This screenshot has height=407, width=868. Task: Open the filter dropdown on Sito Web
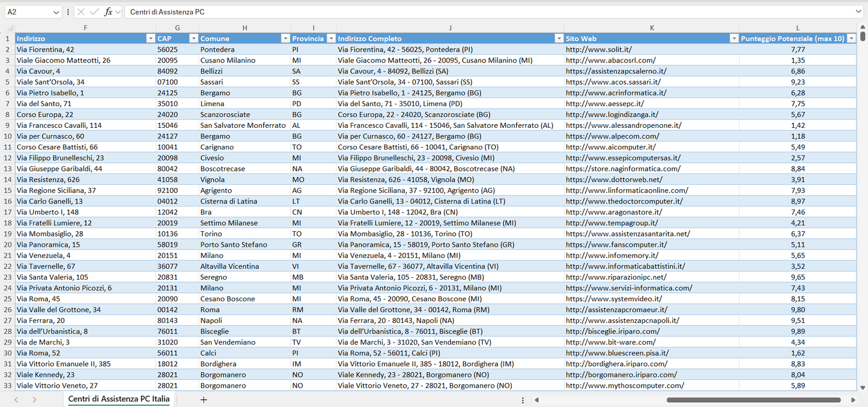pyautogui.click(x=734, y=38)
